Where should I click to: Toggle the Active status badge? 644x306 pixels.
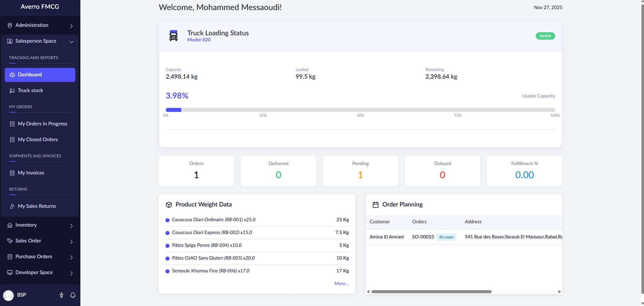545,36
